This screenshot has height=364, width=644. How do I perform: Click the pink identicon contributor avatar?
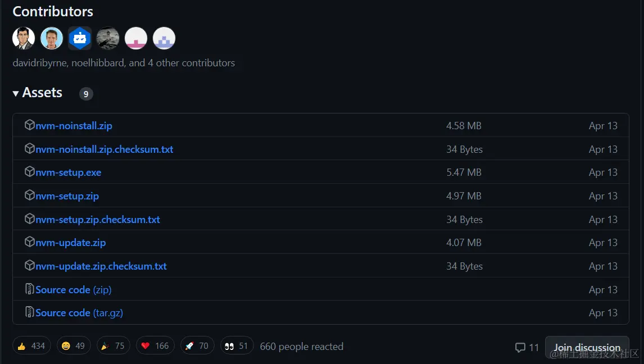click(136, 38)
